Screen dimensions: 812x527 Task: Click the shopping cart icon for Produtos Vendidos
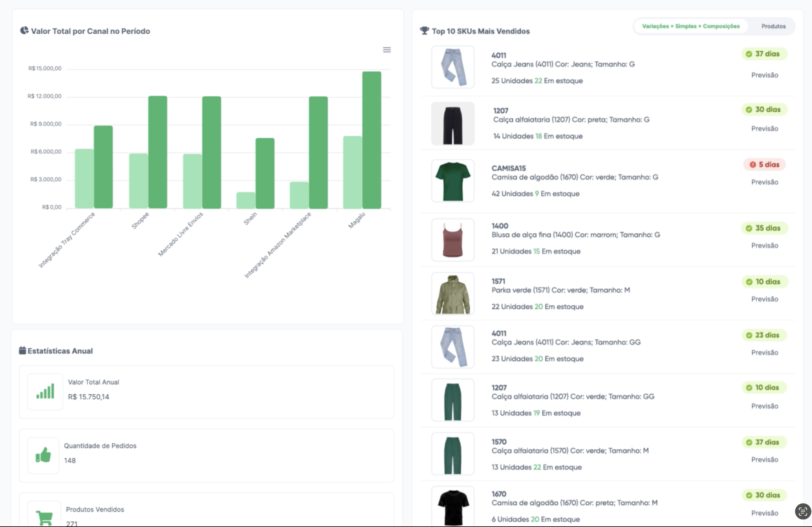pyautogui.click(x=44, y=518)
